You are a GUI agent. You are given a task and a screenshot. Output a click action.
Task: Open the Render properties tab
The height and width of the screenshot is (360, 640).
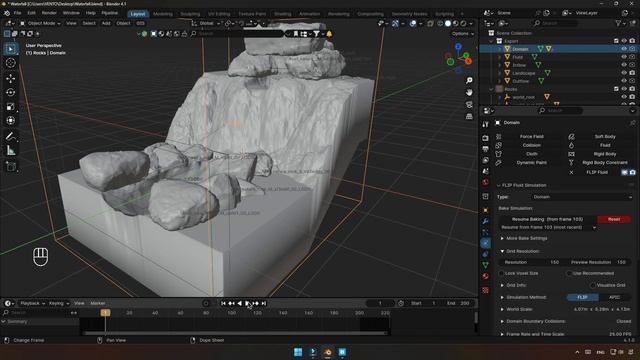click(x=485, y=138)
